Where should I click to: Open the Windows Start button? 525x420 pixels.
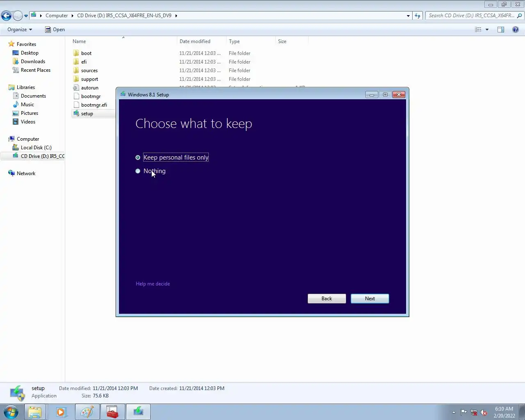11,412
